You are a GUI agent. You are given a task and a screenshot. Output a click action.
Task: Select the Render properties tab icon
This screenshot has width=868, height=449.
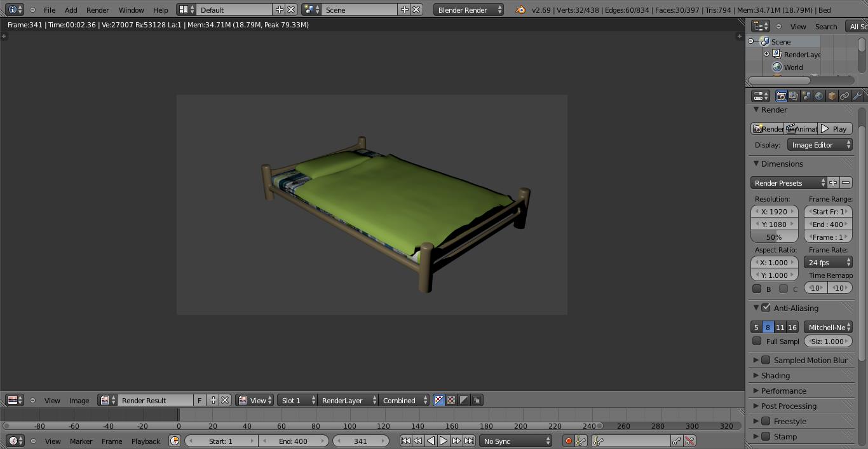tap(781, 96)
